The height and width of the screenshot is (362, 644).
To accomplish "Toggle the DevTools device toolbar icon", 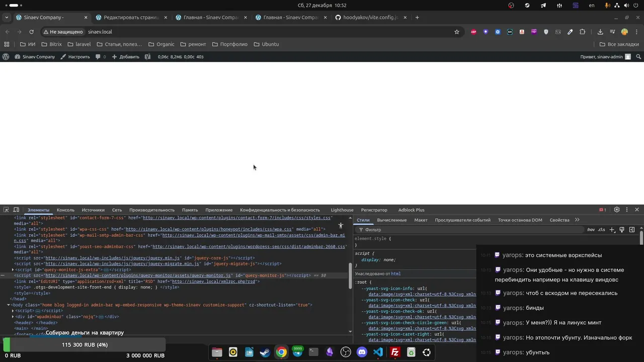I will [16, 210].
